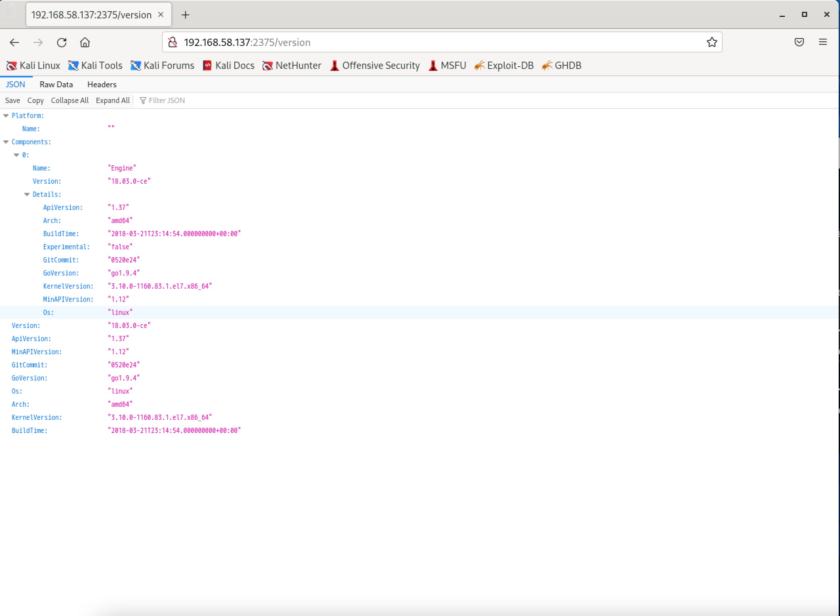The width and height of the screenshot is (840, 616).
Task: Click the Filter JSON input field
Action: pos(166,101)
